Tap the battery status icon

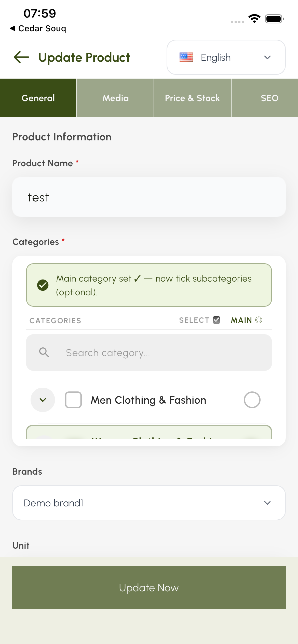274,19
